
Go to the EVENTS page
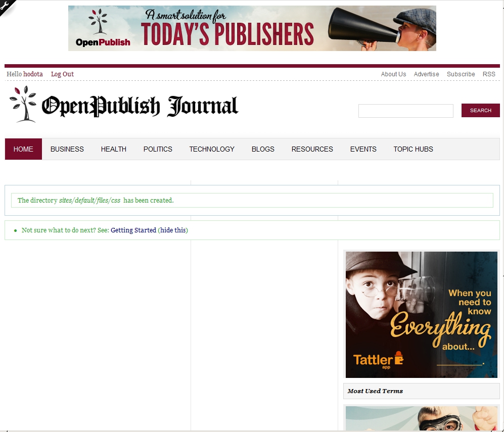point(363,149)
